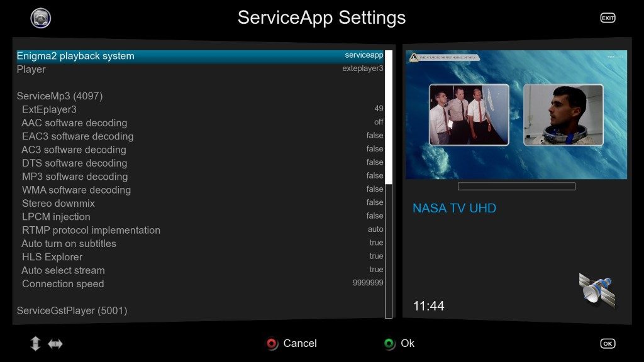Click the Cancel label
Viewport: 644px width, 362px height.
(x=300, y=343)
